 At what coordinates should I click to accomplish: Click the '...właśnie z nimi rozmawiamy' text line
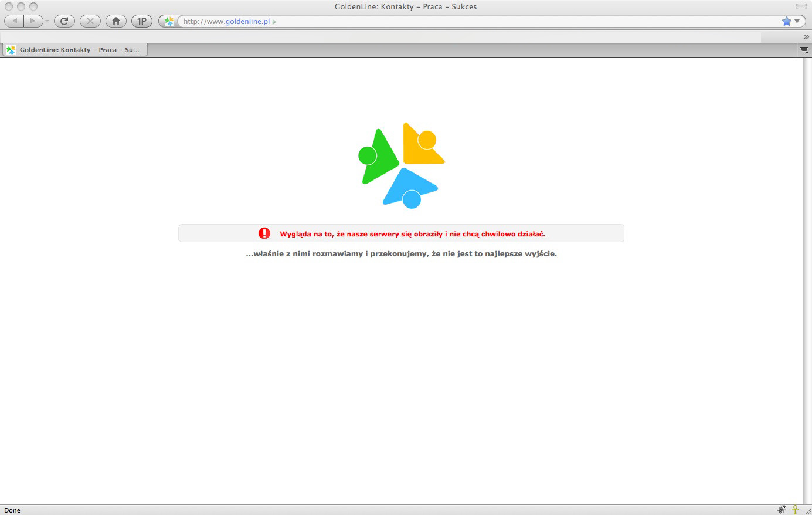[401, 254]
